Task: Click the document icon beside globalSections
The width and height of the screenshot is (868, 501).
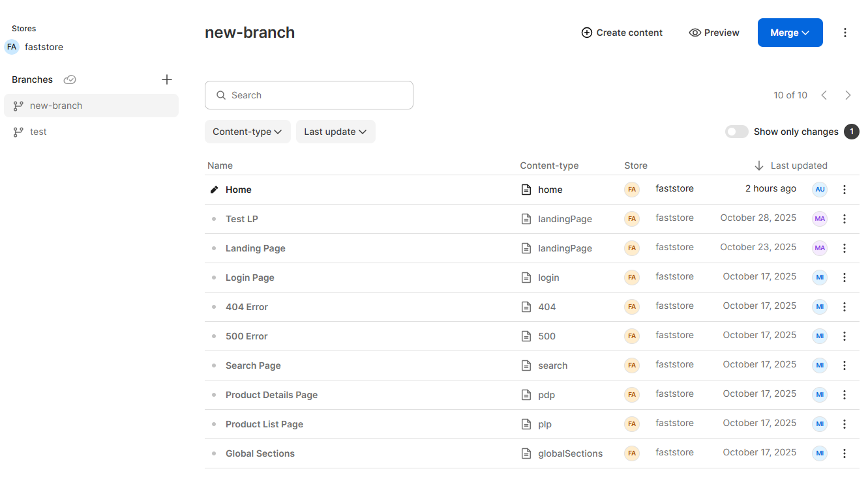Action: 526,453
